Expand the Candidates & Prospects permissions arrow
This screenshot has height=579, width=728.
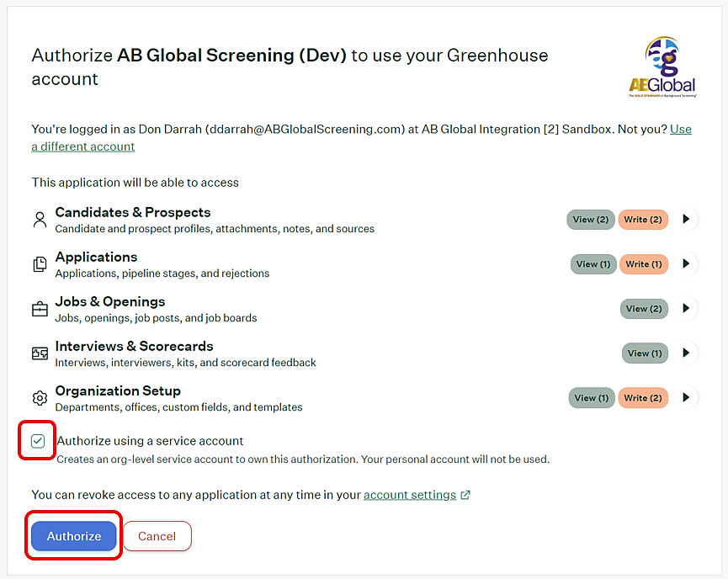coord(686,219)
